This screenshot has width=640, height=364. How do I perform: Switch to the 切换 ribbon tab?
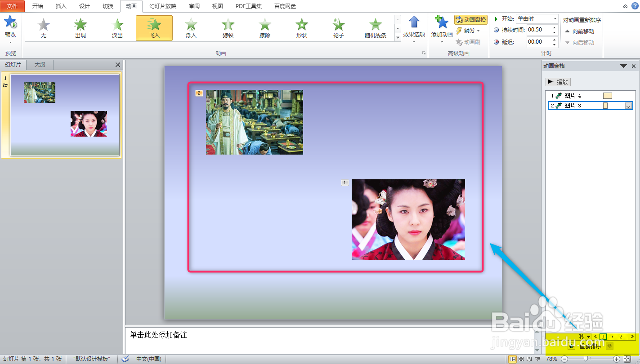pos(108,6)
